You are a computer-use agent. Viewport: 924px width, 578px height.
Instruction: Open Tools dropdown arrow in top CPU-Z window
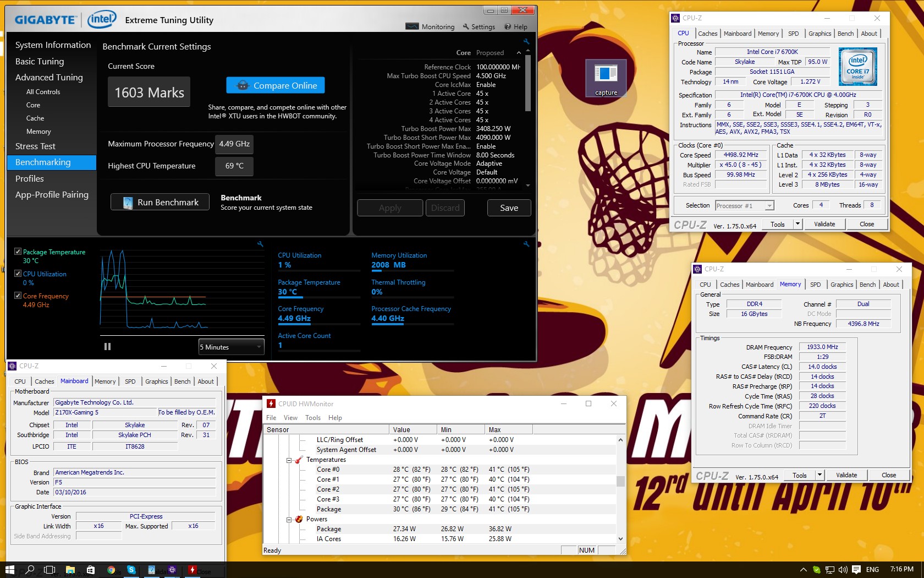[798, 224]
